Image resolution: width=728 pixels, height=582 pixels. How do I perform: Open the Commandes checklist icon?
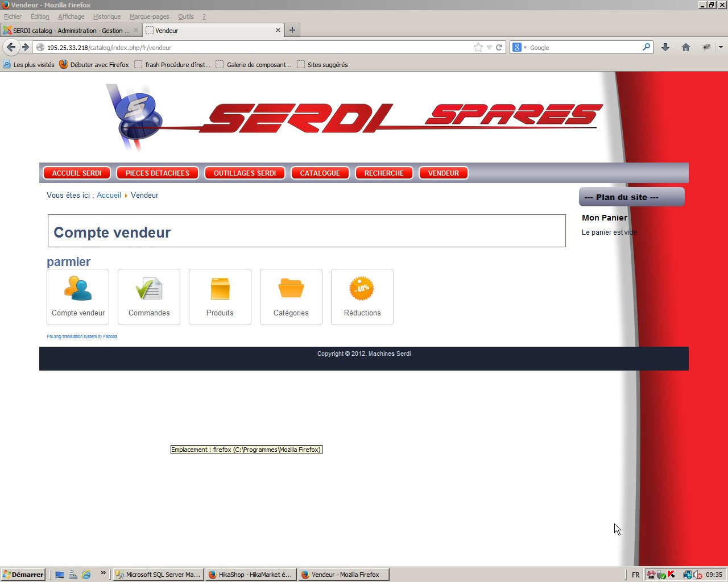pyautogui.click(x=149, y=288)
